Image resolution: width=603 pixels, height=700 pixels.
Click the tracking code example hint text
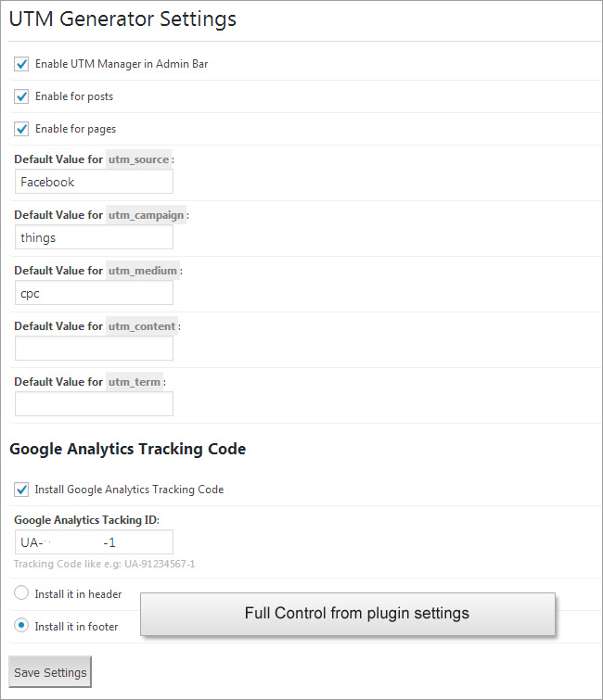[x=104, y=564]
